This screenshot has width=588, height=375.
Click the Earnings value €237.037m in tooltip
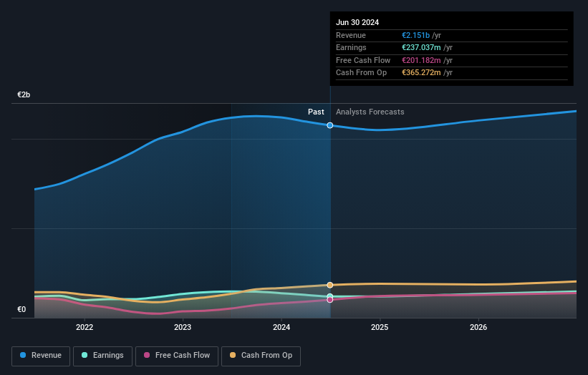[421, 47]
